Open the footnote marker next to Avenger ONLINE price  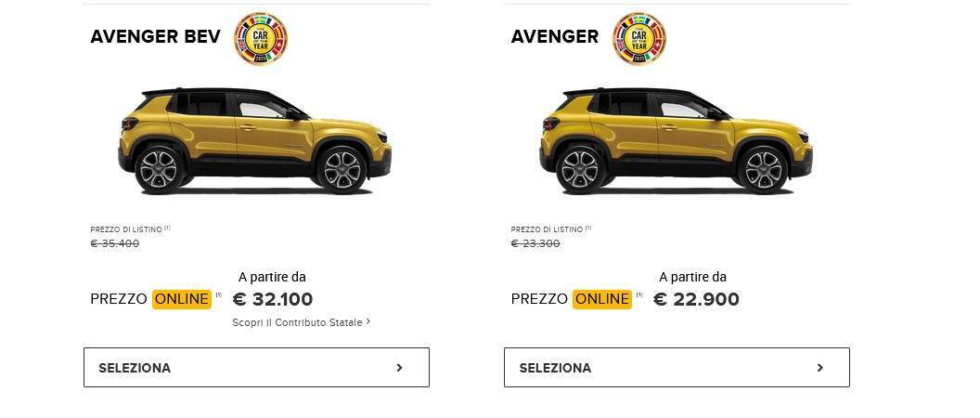pos(639,294)
